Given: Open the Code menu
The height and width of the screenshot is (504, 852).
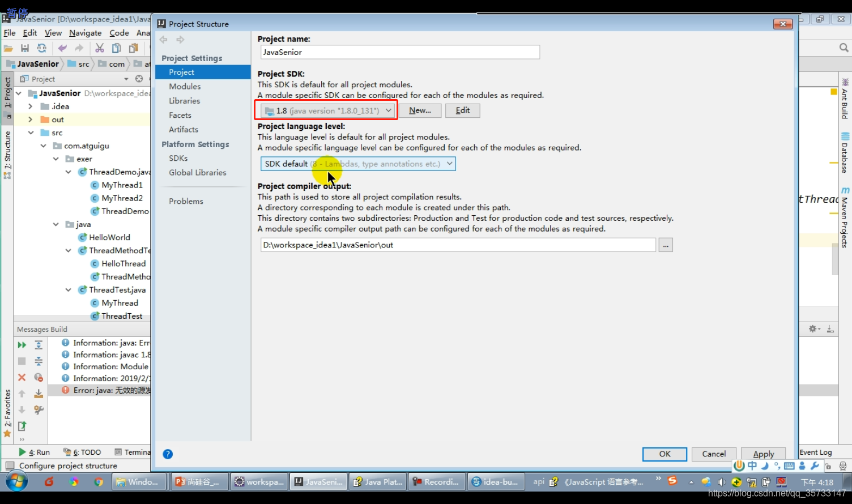Looking at the screenshot, I should (119, 33).
